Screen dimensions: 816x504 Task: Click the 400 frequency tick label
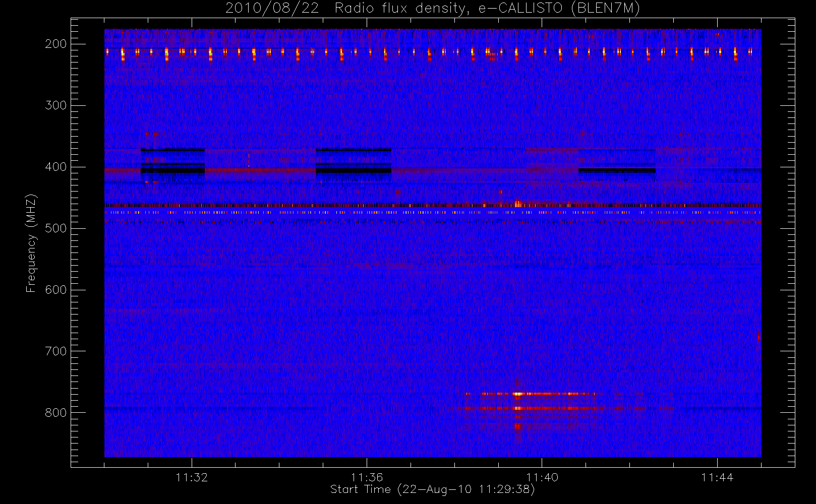(x=56, y=167)
